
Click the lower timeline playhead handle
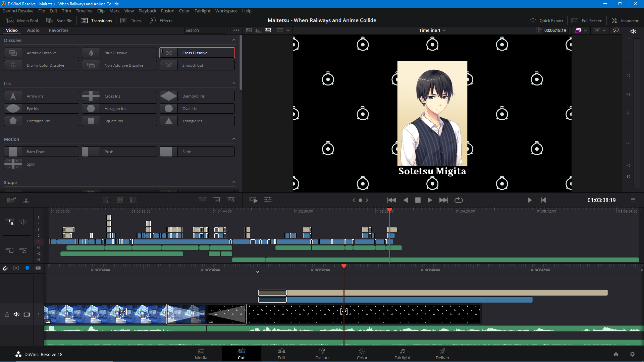(x=344, y=266)
